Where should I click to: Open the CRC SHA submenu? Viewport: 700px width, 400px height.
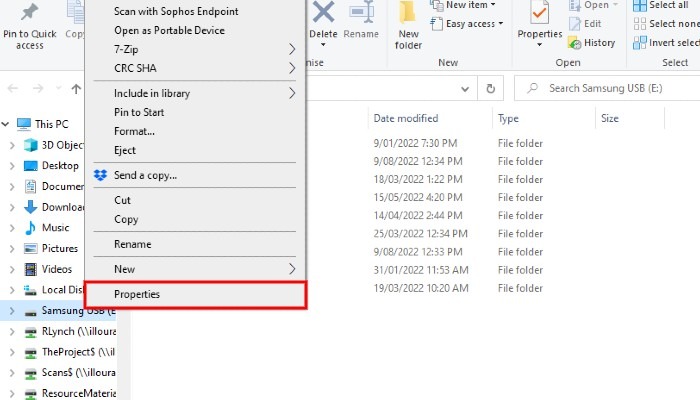click(195, 68)
